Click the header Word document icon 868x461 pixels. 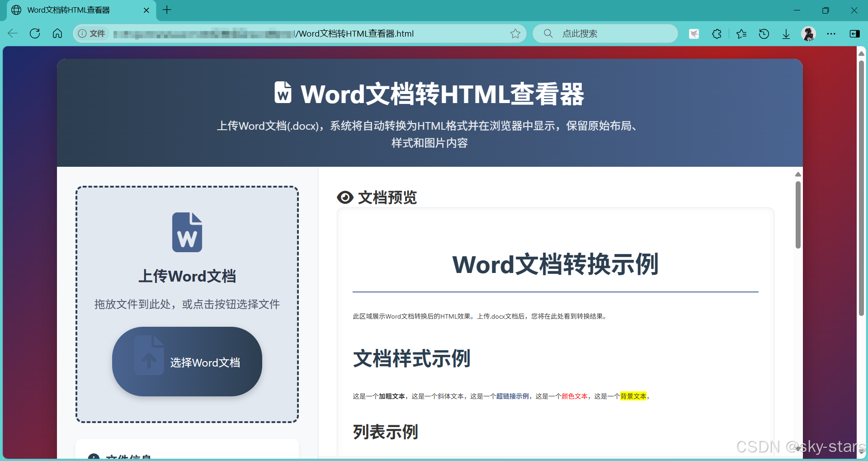point(283,93)
